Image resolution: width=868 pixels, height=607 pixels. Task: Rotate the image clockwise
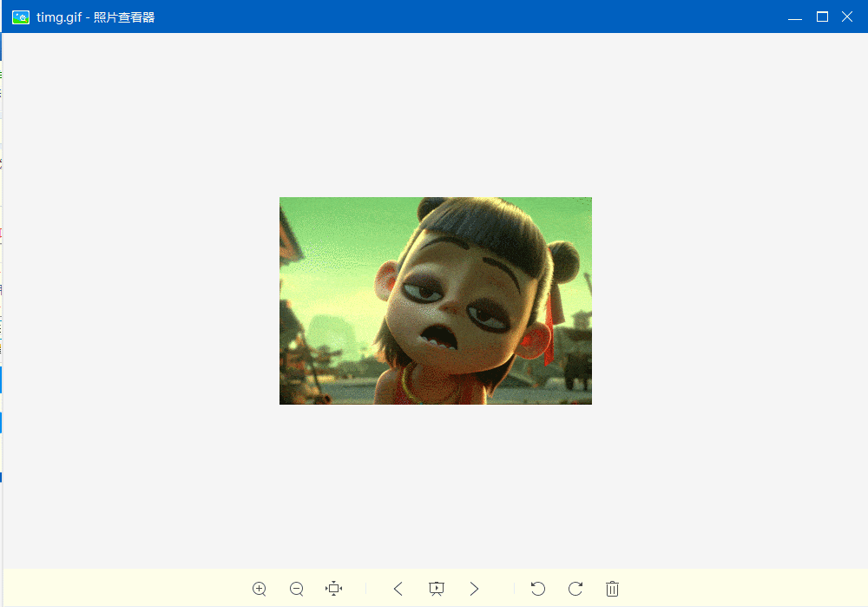click(575, 589)
